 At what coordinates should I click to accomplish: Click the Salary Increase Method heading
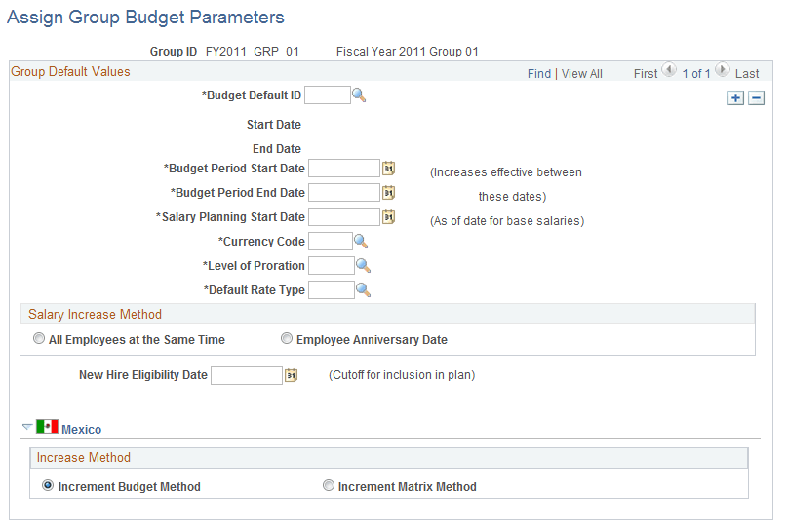(x=95, y=314)
